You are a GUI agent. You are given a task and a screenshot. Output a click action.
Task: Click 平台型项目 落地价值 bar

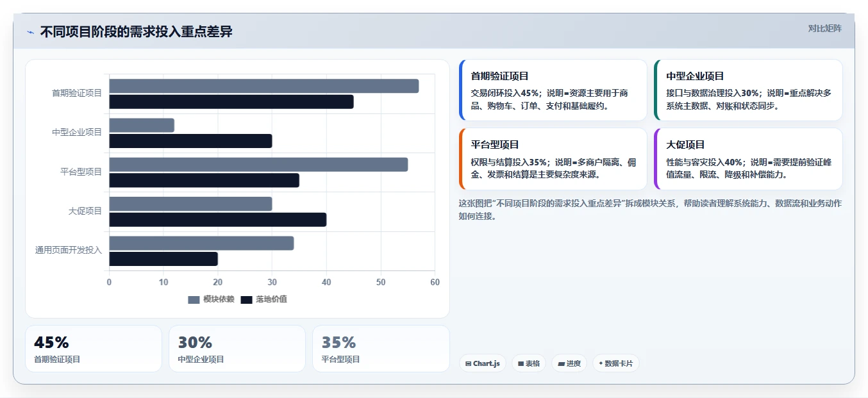pyautogui.click(x=204, y=180)
